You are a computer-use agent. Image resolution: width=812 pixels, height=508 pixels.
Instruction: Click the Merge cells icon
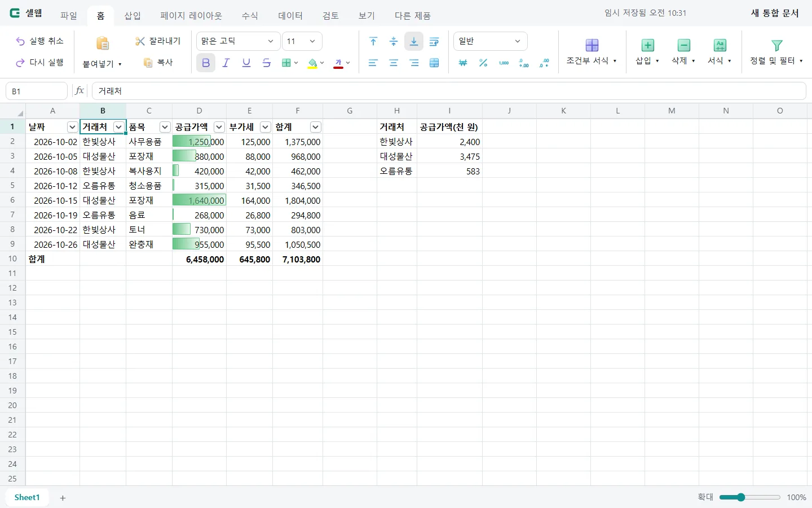434,63
